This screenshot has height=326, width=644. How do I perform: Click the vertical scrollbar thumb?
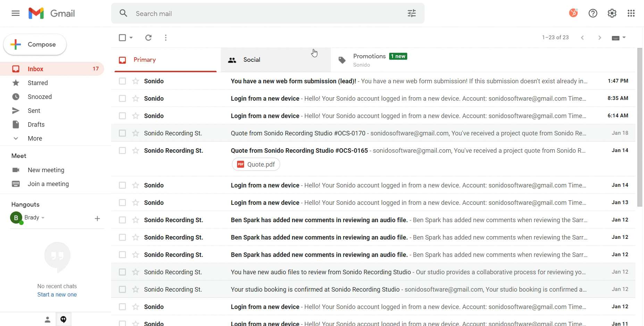click(x=640, y=127)
